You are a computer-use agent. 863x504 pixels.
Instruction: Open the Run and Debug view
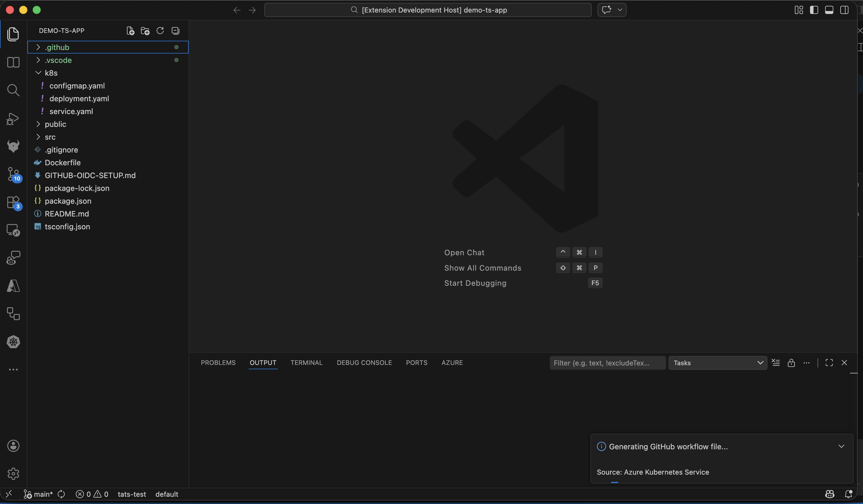tap(13, 119)
